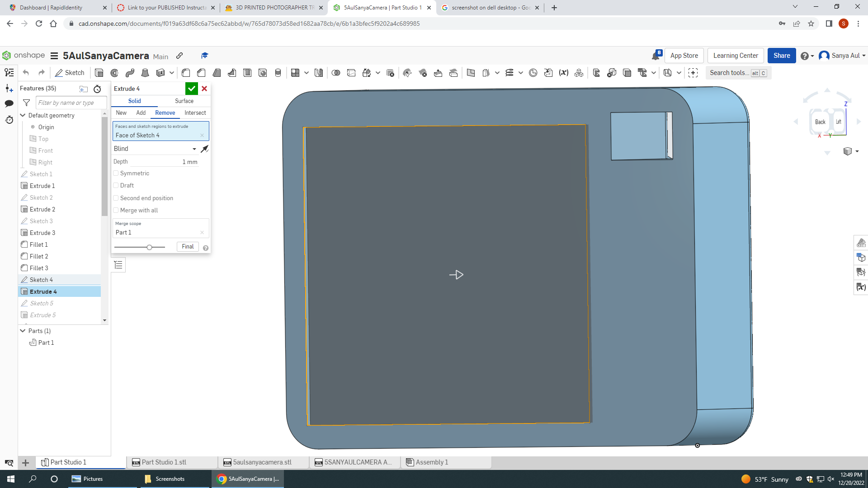Adjust the extrude preview slider handle

(149, 247)
